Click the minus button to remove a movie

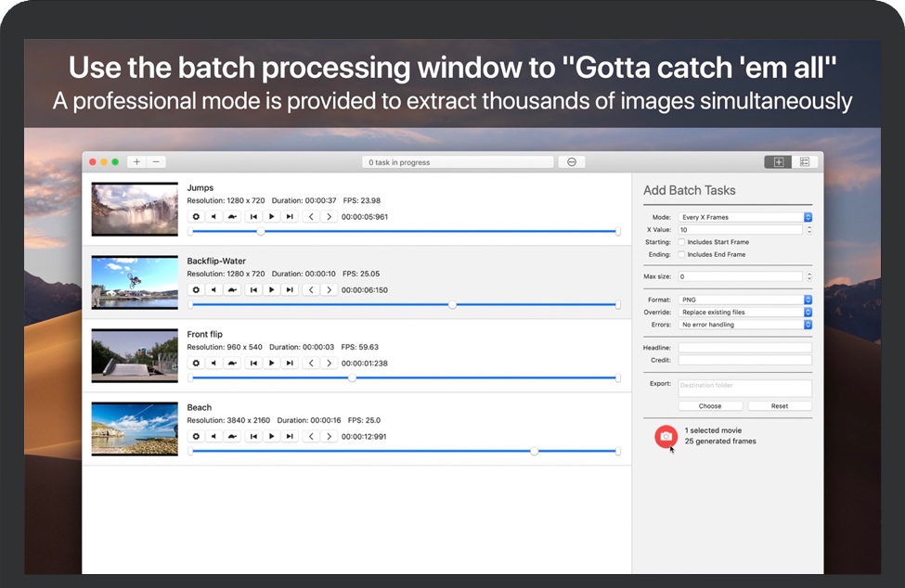click(x=156, y=162)
